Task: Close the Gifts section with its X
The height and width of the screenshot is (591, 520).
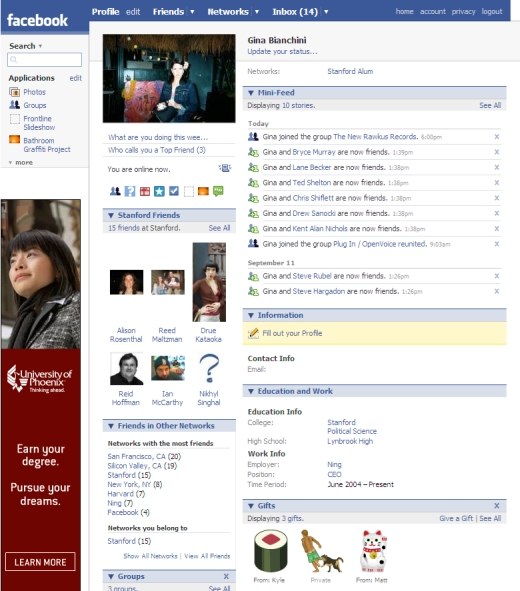Action: point(497,506)
